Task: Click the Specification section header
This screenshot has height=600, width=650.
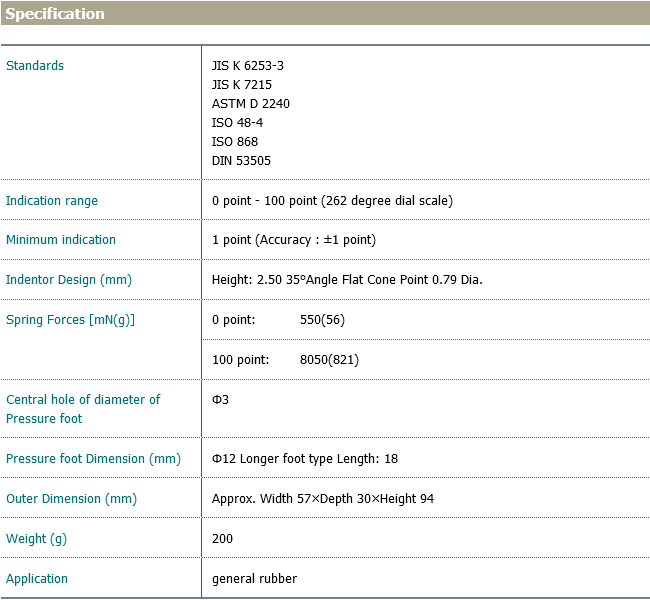Action: point(55,14)
